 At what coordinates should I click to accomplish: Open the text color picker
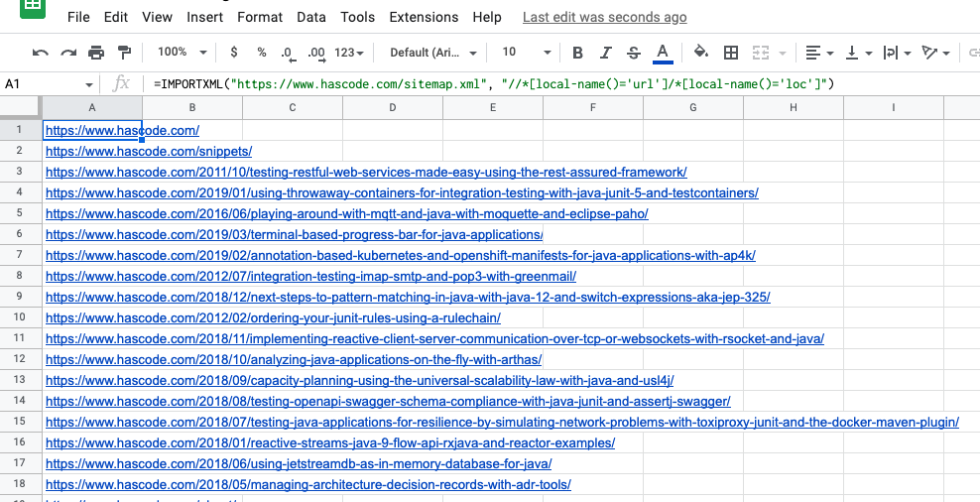click(663, 53)
